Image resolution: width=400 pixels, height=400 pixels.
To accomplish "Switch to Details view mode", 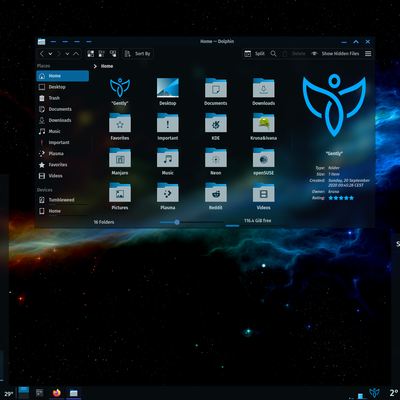I will pos(113,54).
